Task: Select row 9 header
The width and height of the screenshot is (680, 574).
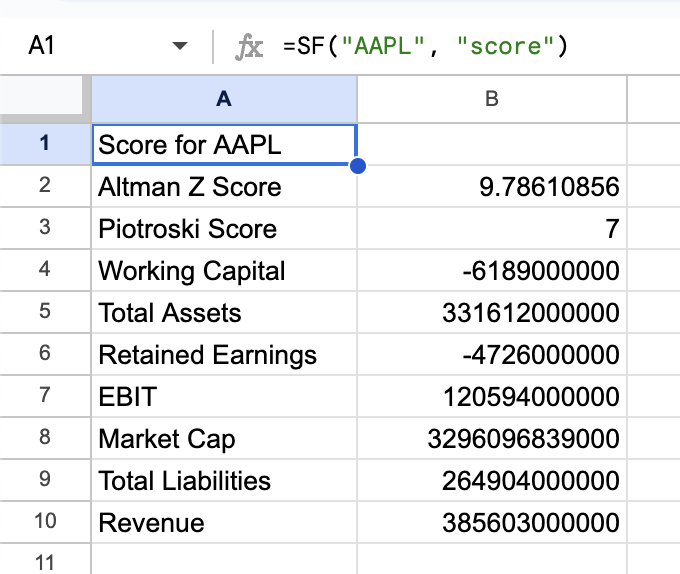Action: click(45, 480)
